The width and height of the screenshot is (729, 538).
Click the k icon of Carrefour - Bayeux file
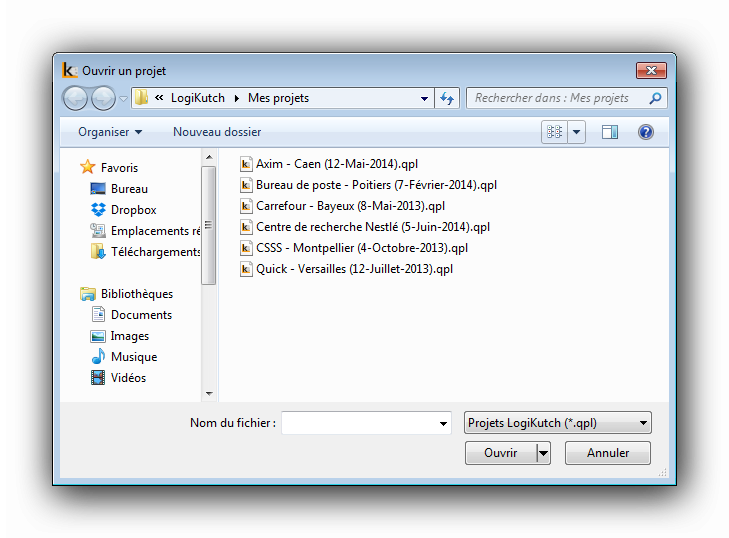245,206
